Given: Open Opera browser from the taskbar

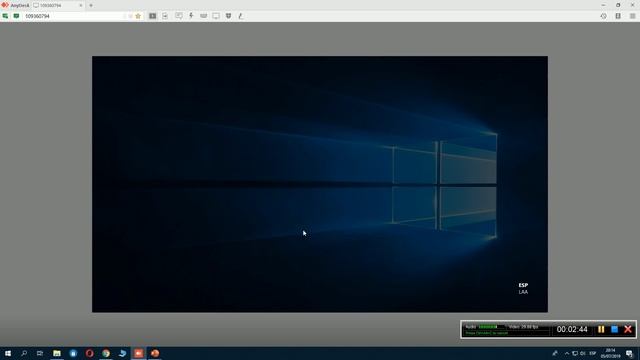Looking at the screenshot, I should point(89,353).
